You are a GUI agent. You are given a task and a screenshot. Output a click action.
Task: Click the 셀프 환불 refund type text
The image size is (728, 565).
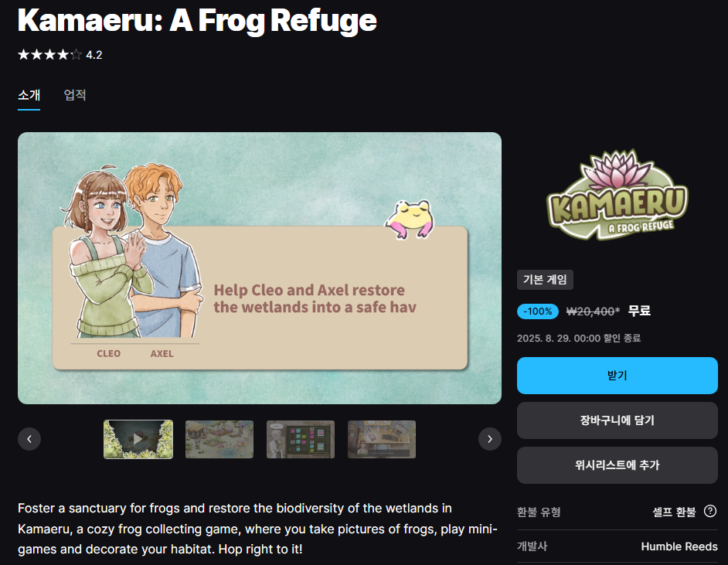[x=674, y=512]
